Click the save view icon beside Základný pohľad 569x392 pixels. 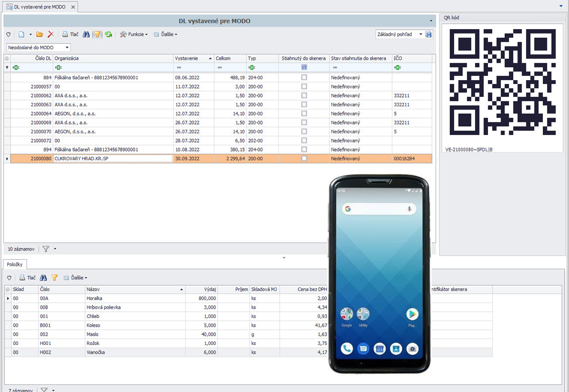pyautogui.click(x=429, y=34)
